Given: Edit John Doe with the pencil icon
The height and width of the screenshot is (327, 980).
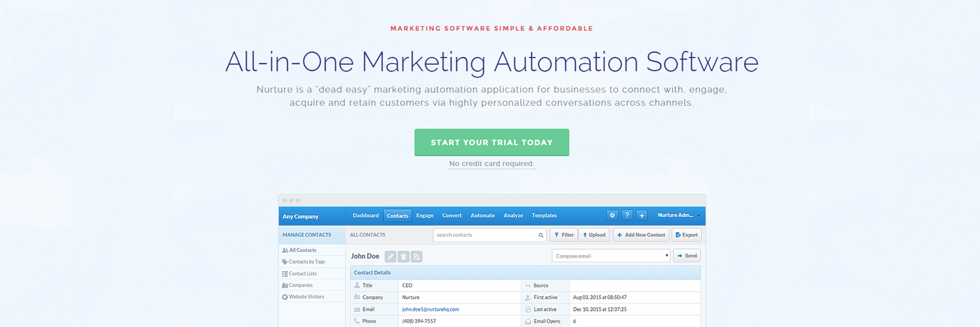Looking at the screenshot, I should (x=391, y=256).
